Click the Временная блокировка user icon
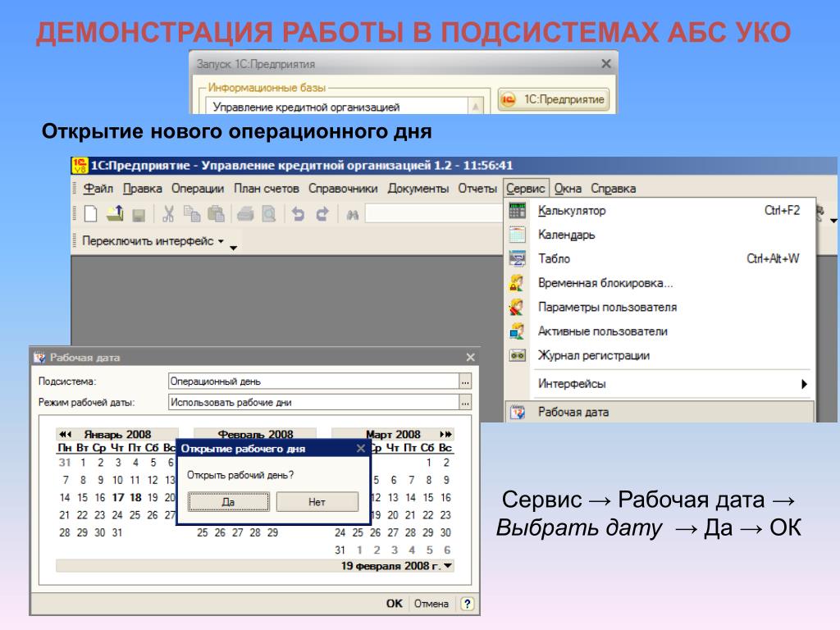The width and height of the screenshot is (840, 630). click(517, 283)
